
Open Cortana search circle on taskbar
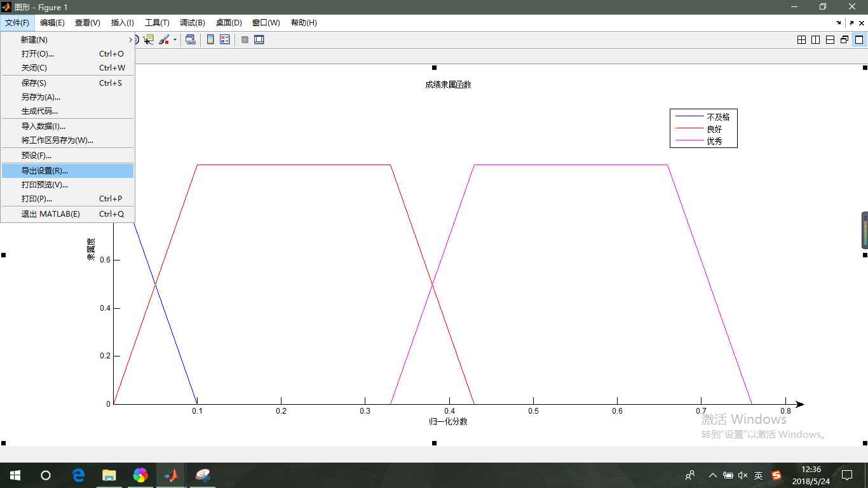(46, 475)
